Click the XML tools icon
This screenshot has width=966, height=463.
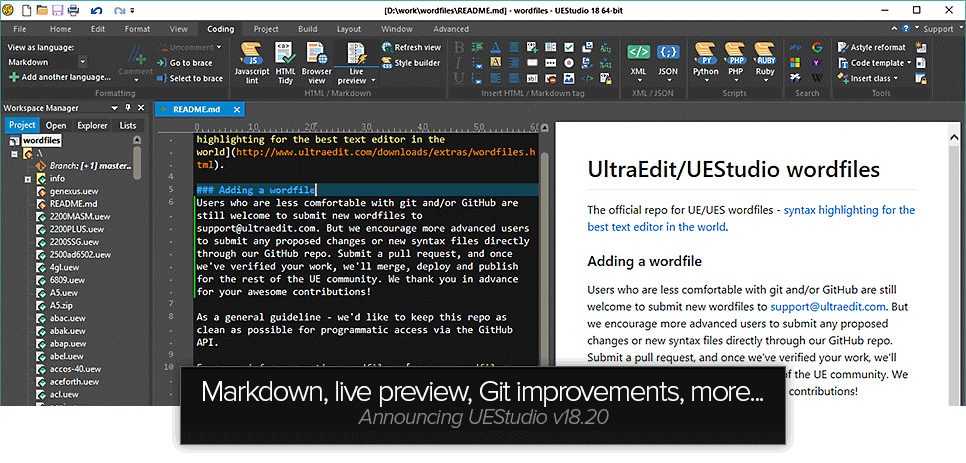coord(638,52)
